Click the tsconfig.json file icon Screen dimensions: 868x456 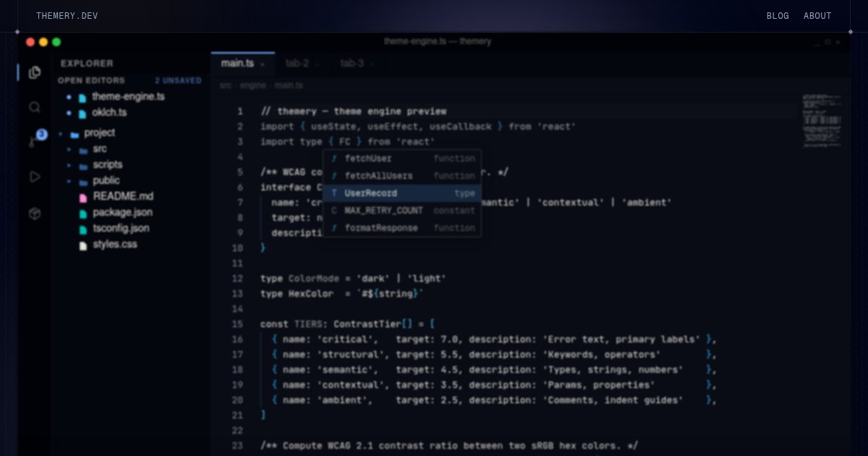pyautogui.click(x=82, y=228)
